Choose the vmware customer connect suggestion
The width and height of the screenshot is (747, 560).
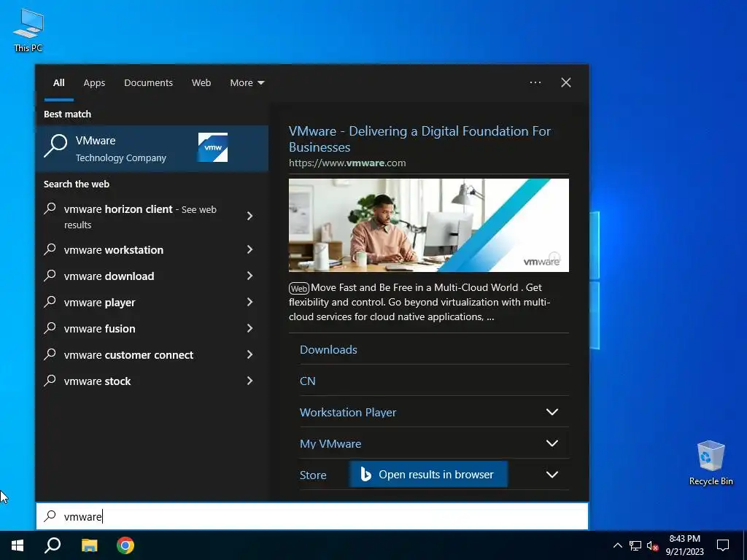tap(128, 354)
